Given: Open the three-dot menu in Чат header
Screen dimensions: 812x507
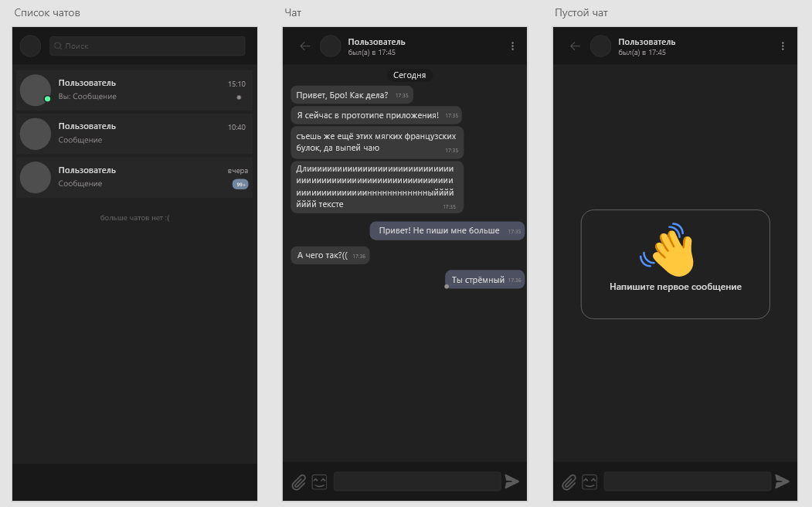Looking at the screenshot, I should coord(512,46).
